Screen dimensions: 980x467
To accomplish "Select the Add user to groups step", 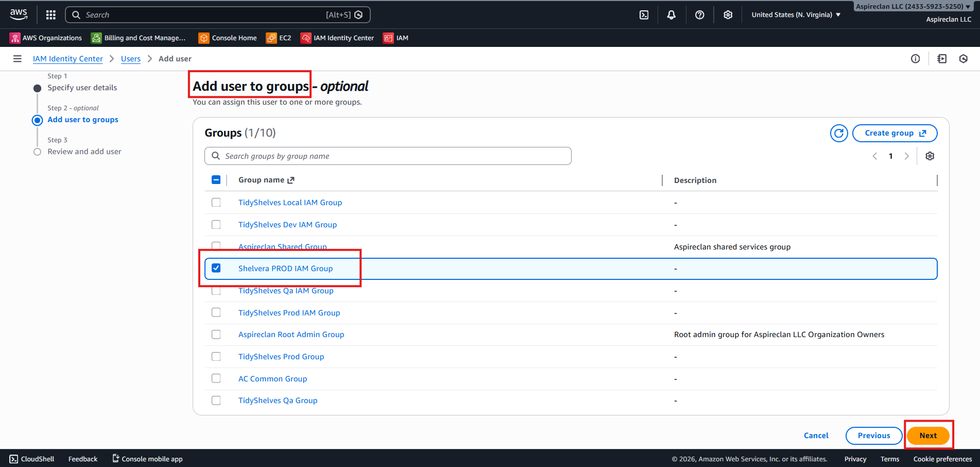I will 83,120.
